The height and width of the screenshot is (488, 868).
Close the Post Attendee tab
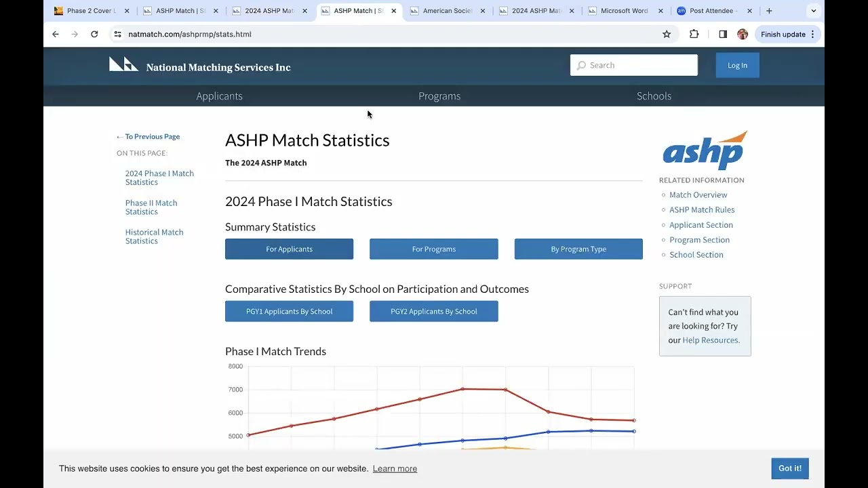(749, 11)
